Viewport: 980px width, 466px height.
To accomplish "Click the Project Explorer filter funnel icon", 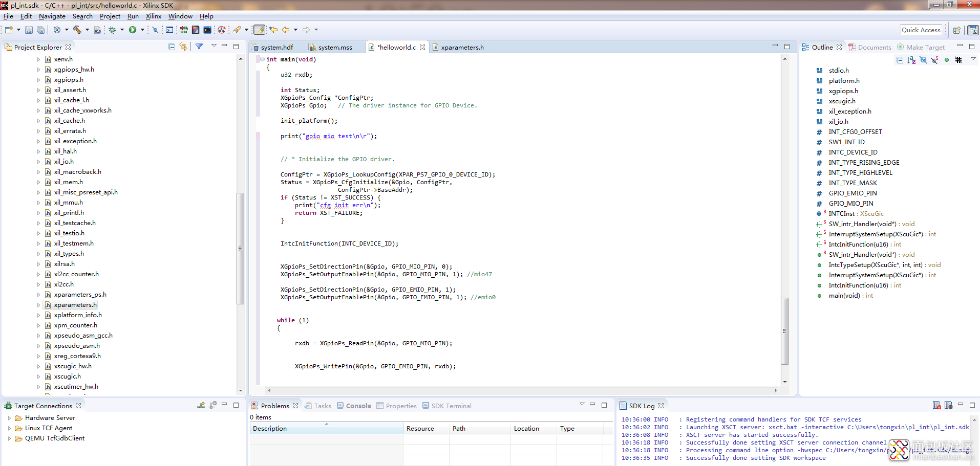I will pyautogui.click(x=199, y=47).
